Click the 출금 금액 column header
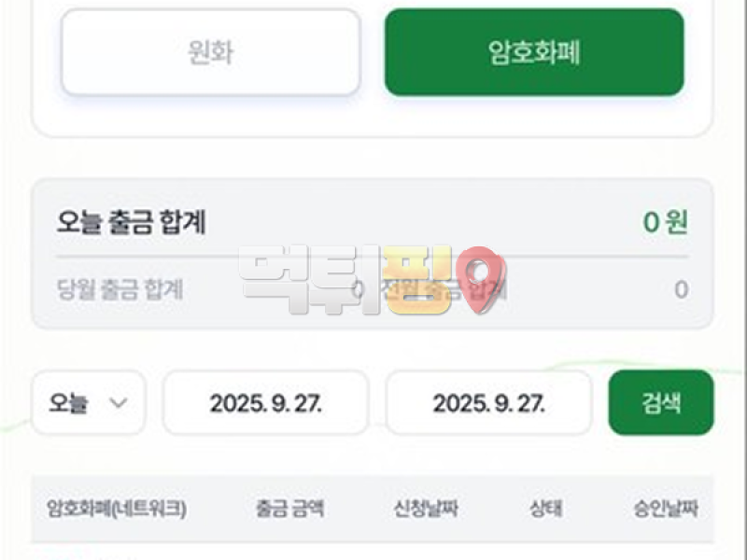The height and width of the screenshot is (560, 747). point(289,509)
